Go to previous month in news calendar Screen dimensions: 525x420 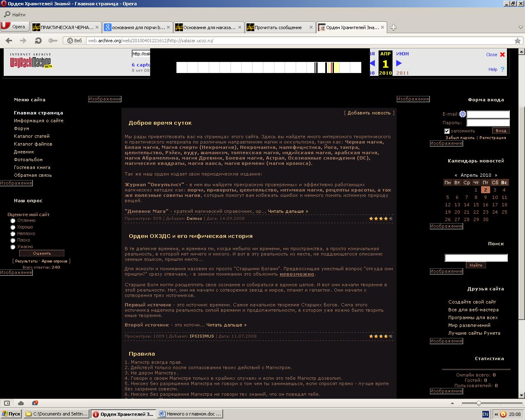click(456, 175)
